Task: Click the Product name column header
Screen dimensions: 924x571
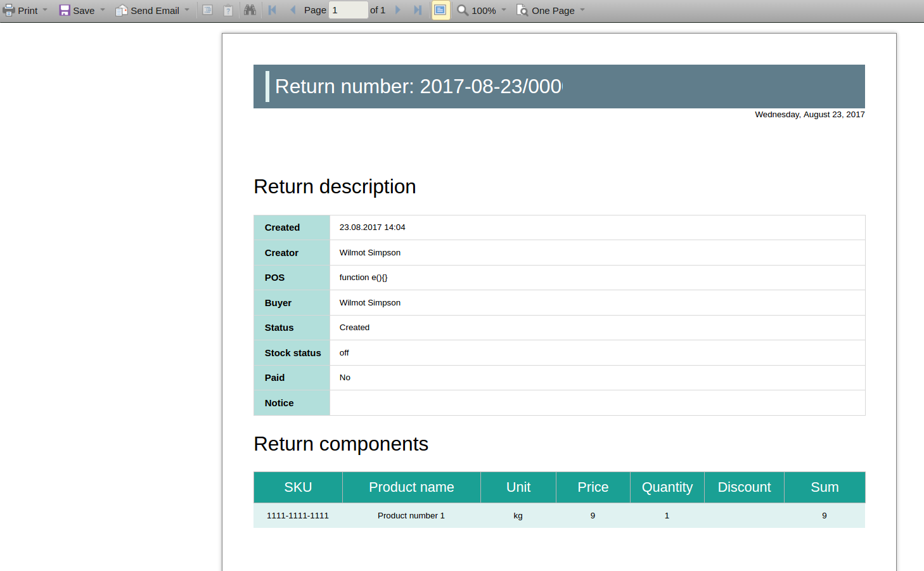Action: 411,487
